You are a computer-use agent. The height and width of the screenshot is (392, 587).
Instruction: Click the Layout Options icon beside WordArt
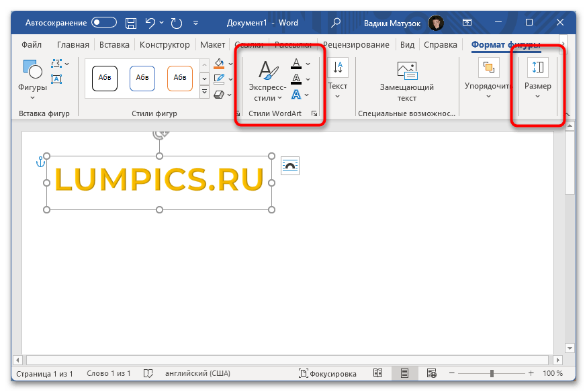(290, 165)
